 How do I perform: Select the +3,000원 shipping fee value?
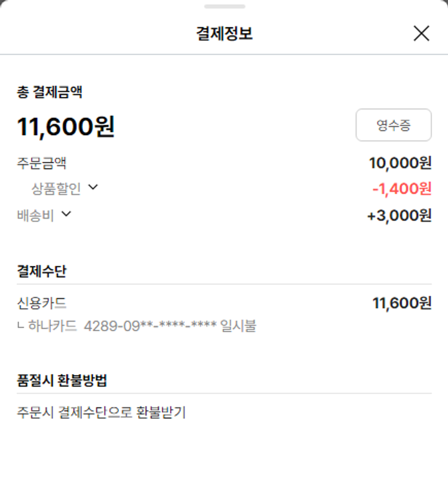[x=399, y=215]
